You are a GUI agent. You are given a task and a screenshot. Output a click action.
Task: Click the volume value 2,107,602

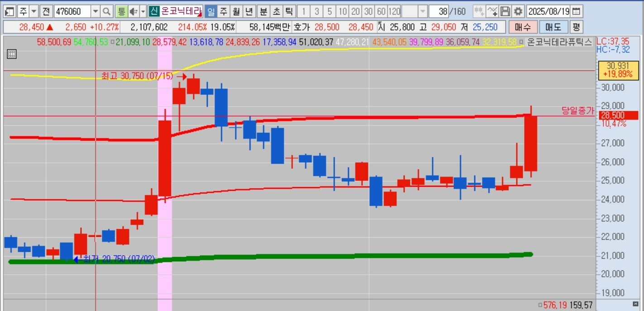coord(149,27)
